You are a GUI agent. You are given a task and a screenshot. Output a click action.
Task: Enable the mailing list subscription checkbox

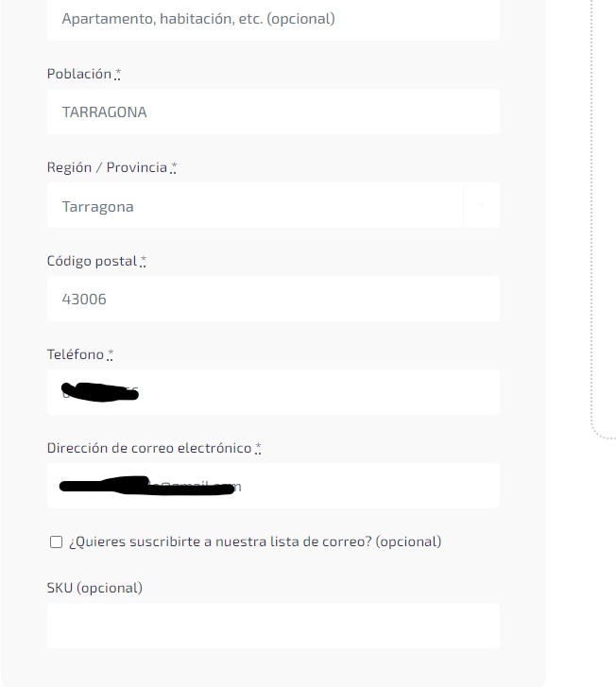click(x=56, y=542)
